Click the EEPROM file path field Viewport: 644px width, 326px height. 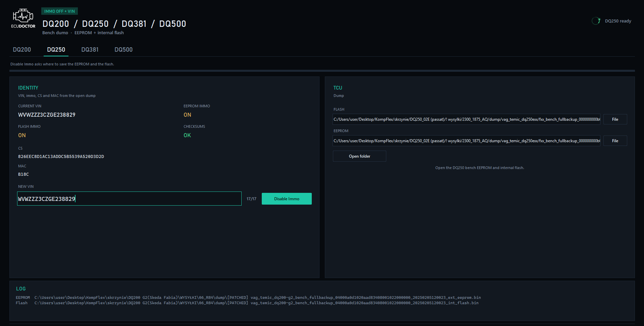click(466, 141)
